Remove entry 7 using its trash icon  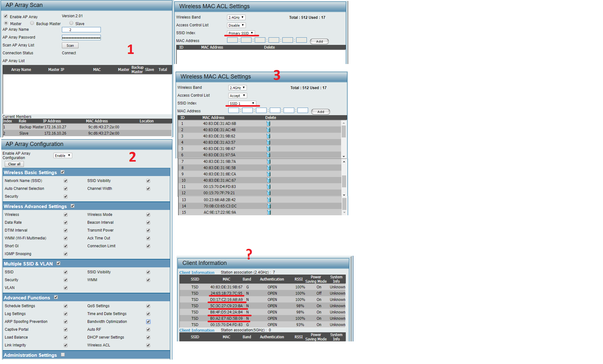click(x=269, y=162)
